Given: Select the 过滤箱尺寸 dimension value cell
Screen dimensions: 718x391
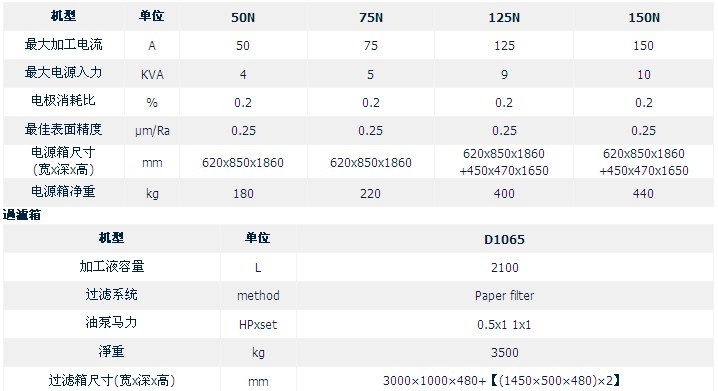Looking at the screenshot, I should coord(502,380).
